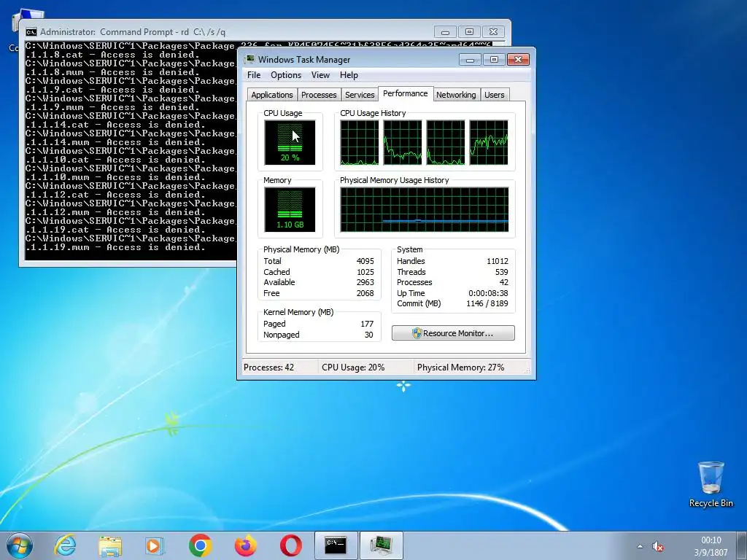Open the File menu in Task Manager
The width and height of the screenshot is (747, 560).
253,75
